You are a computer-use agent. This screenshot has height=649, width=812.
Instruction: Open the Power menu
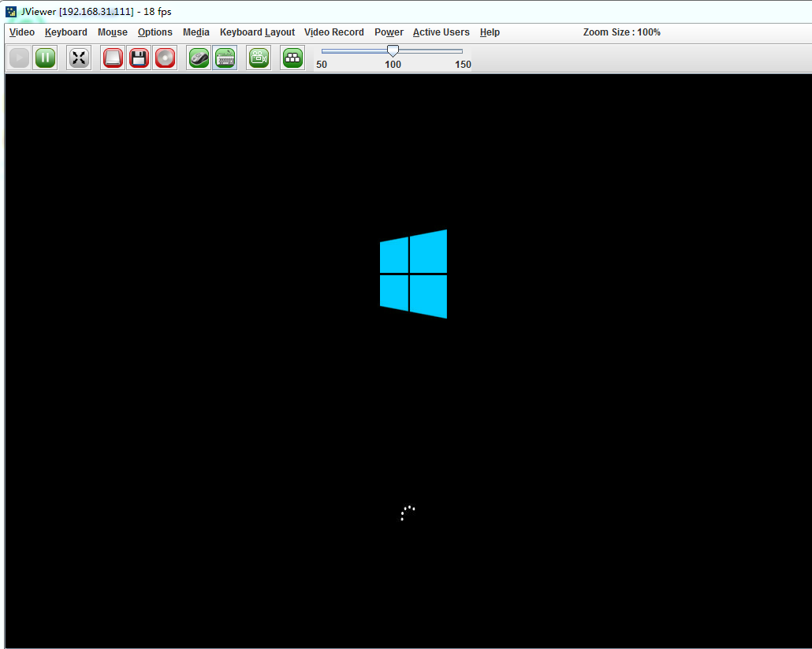coord(389,32)
